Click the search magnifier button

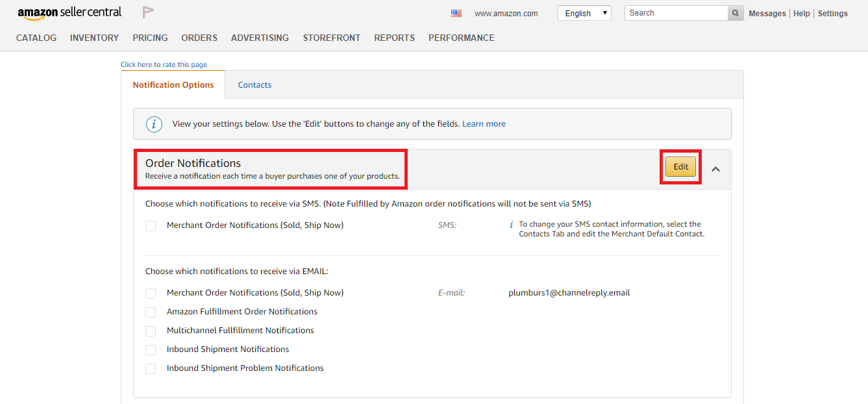click(736, 13)
